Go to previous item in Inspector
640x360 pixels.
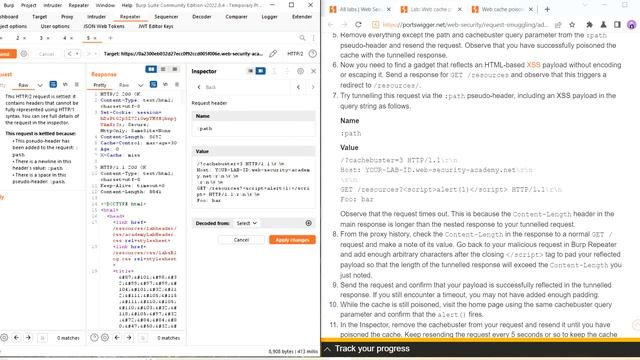pyautogui.click(x=298, y=87)
